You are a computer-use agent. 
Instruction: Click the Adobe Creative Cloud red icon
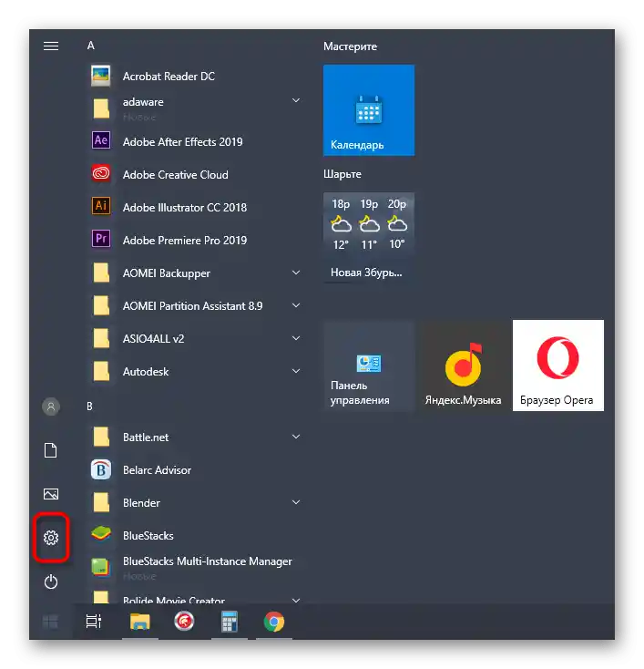pos(101,174)
